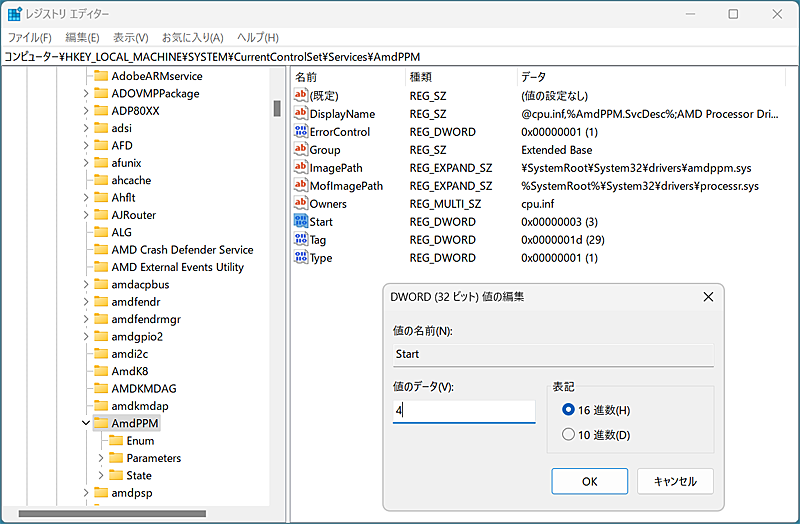Collapse the AmdPPM key
Image resolution: width=800 pixels, height=524 pixels.
(x=86, y=423)
